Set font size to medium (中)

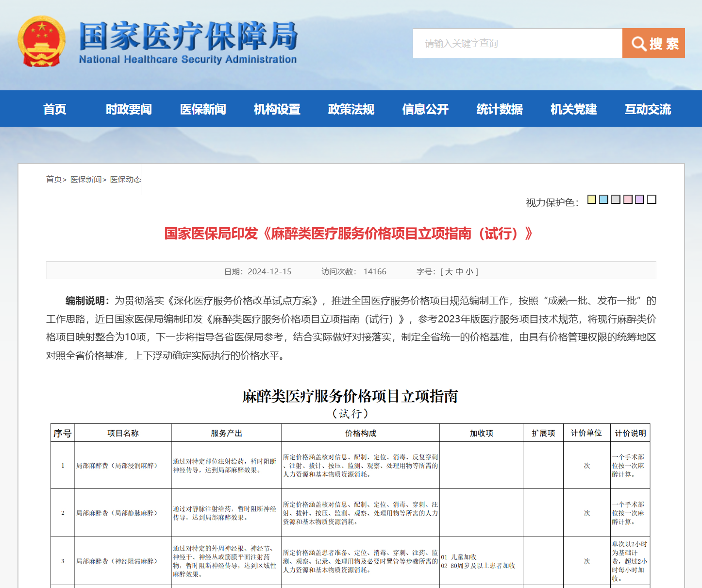tap(459, 272)
